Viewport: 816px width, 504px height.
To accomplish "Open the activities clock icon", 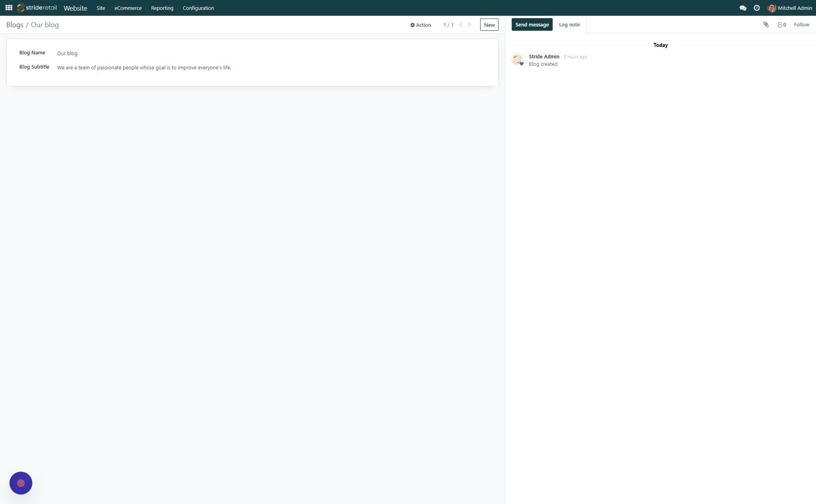I will [x=756, y=8].
